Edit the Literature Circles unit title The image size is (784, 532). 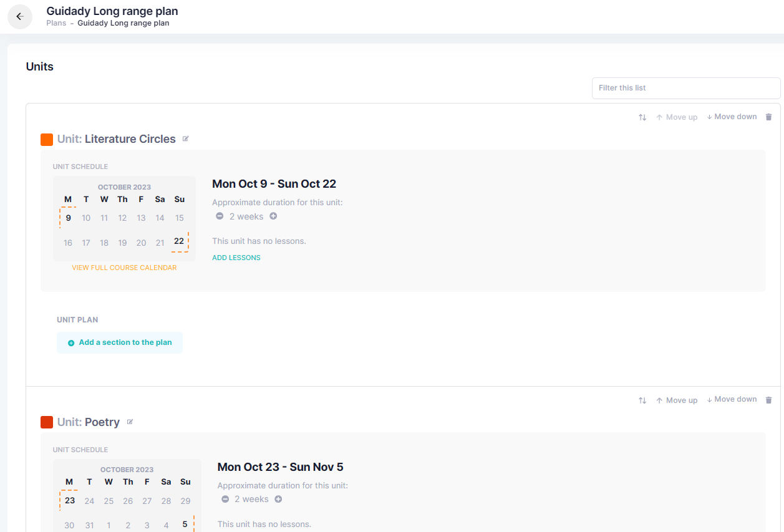click(x=185, y=138)
